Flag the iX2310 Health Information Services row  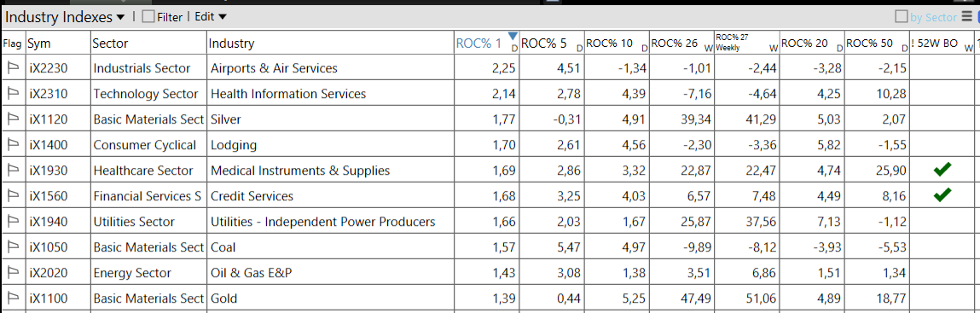point(13,94)
